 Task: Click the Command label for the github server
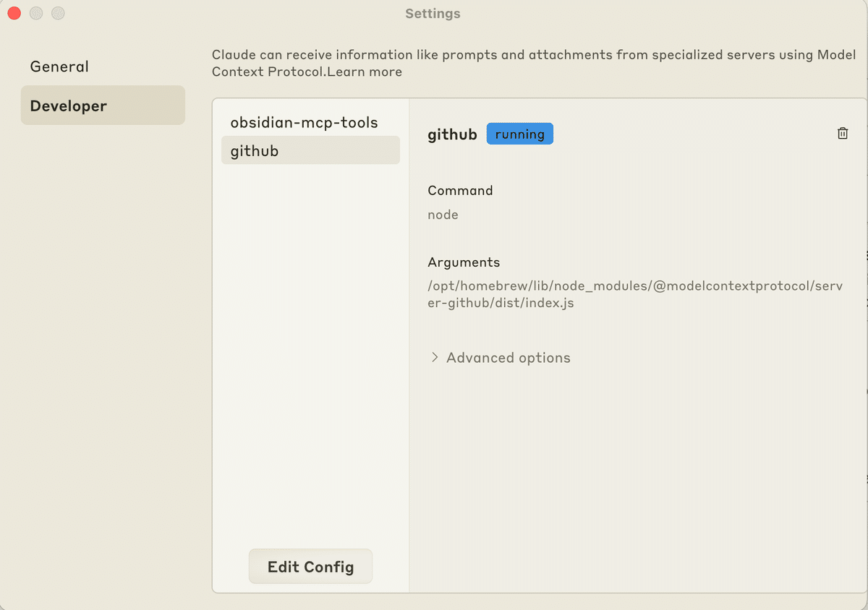tap(460, 190)
